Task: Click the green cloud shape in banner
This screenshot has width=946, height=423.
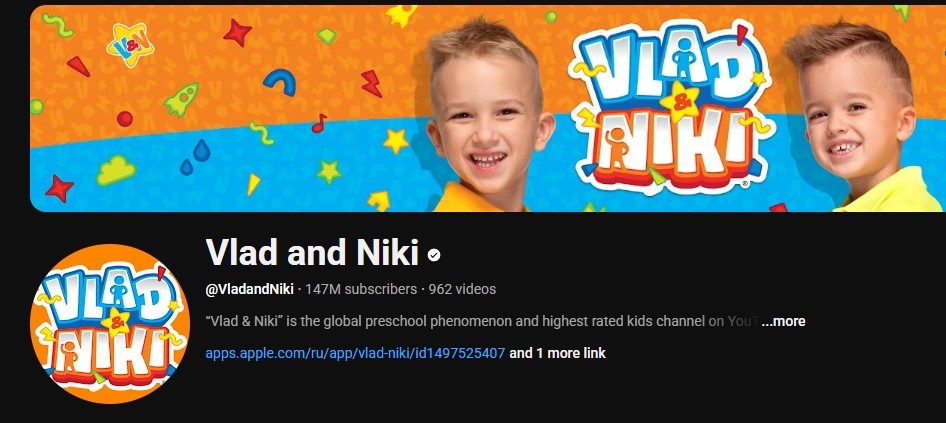Action: (116, 170)
